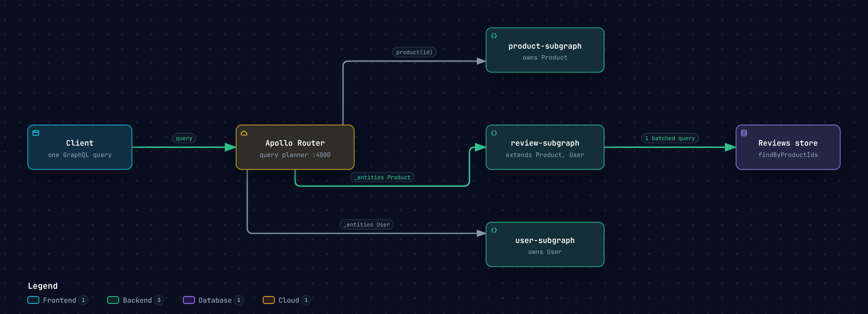
Task: Select the review-subgraph node title
Action: (x=545, y=143)
